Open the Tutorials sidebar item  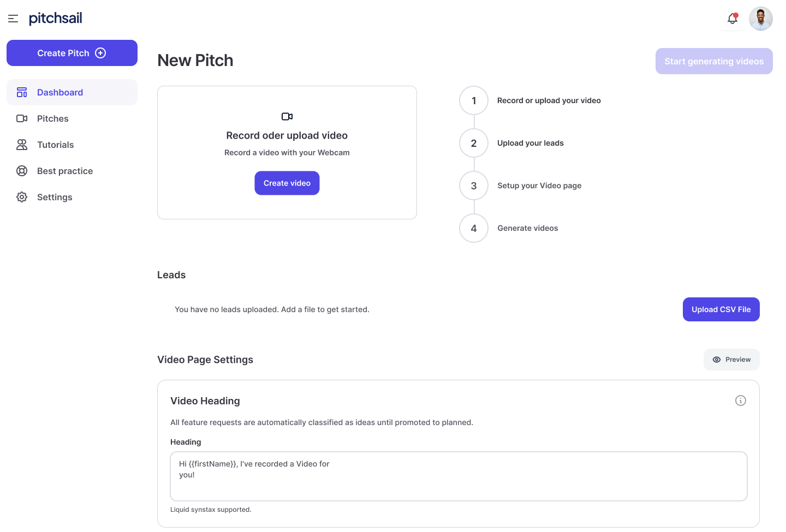pos(72,145)
